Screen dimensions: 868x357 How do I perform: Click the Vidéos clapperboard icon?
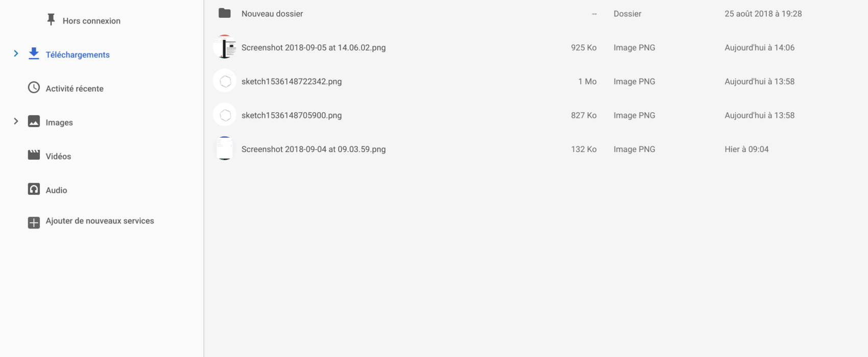click(34, 155)
